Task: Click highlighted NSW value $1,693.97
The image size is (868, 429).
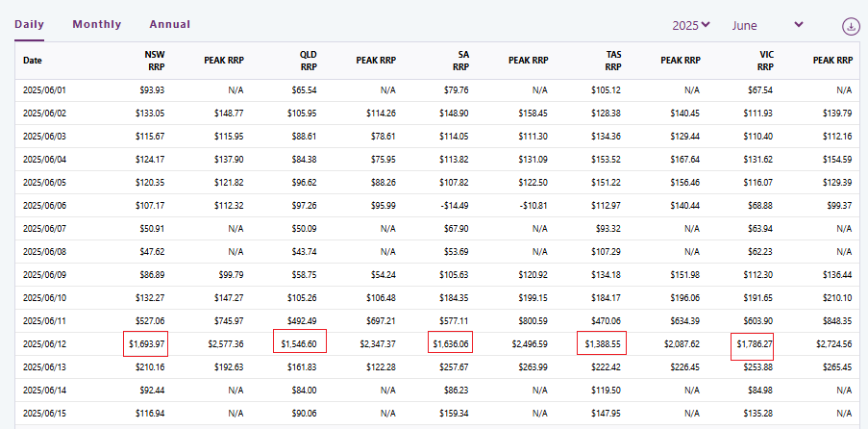Action: 145,343
